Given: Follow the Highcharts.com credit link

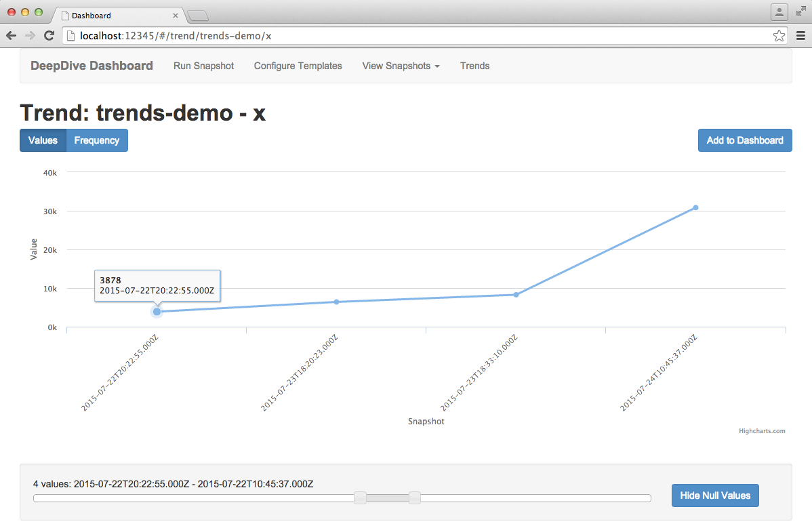Looking at the screenshot, I should (x=762, y=431).
